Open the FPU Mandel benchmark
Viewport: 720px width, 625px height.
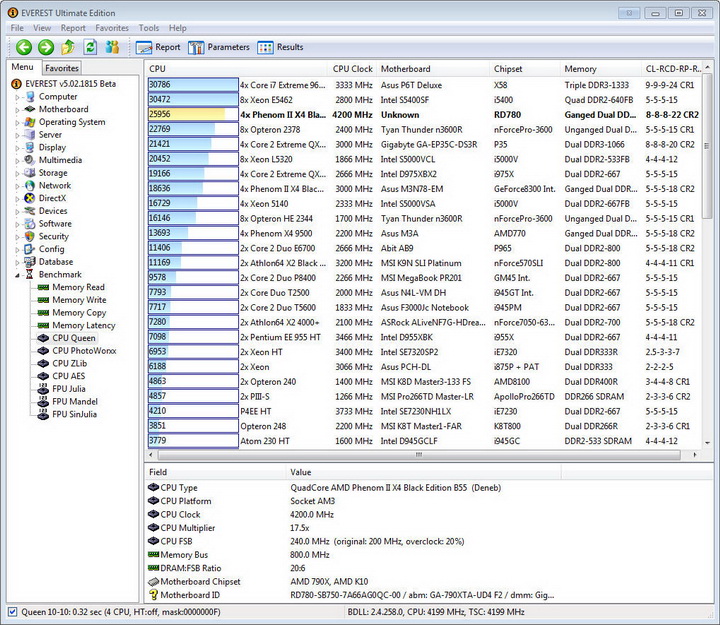click(75, 401)
